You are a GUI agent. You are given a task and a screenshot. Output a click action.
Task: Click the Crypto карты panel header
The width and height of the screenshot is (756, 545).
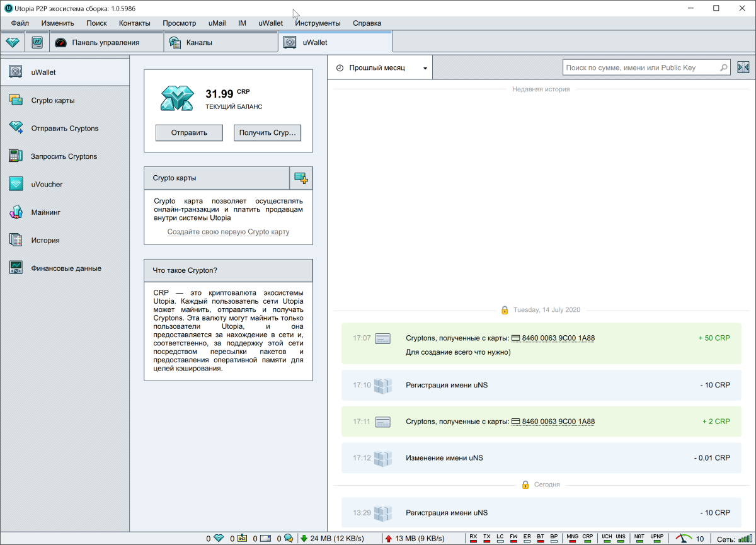pyautogui.click(x=216, y=178)
